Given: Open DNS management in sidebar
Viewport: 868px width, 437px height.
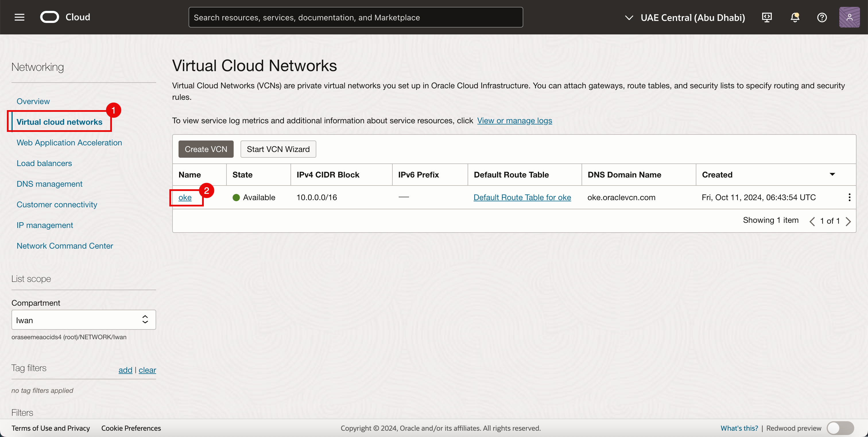Looking at the screenshot, I should point(49,184).
